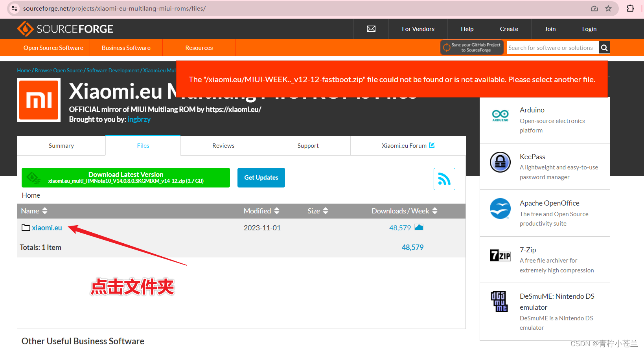This screenshot has height=351, width=644.
Task: Open the ingbrzy author link
Action: [x=139, y=119]
